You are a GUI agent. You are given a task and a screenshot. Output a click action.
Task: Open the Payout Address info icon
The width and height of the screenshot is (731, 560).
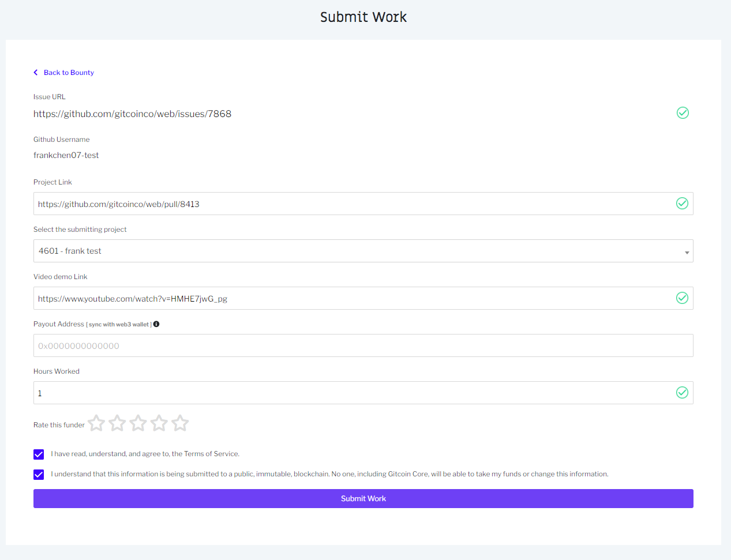click(x=156, y=324)
